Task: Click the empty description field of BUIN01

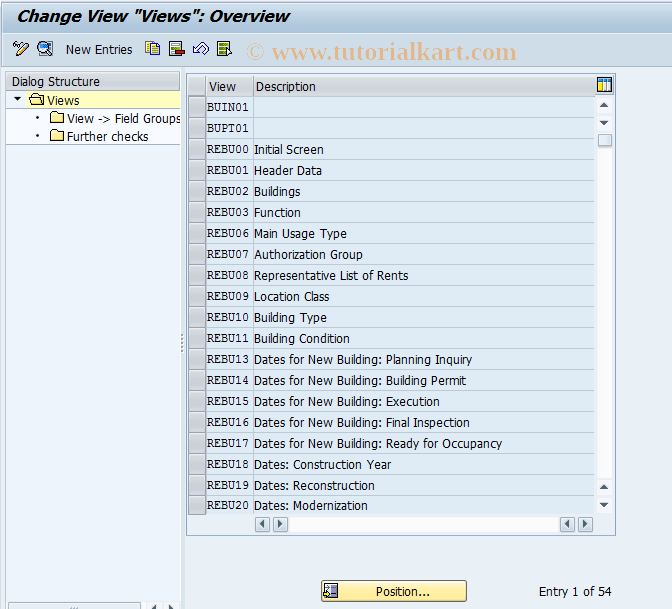Action: [x=423, y=107]
